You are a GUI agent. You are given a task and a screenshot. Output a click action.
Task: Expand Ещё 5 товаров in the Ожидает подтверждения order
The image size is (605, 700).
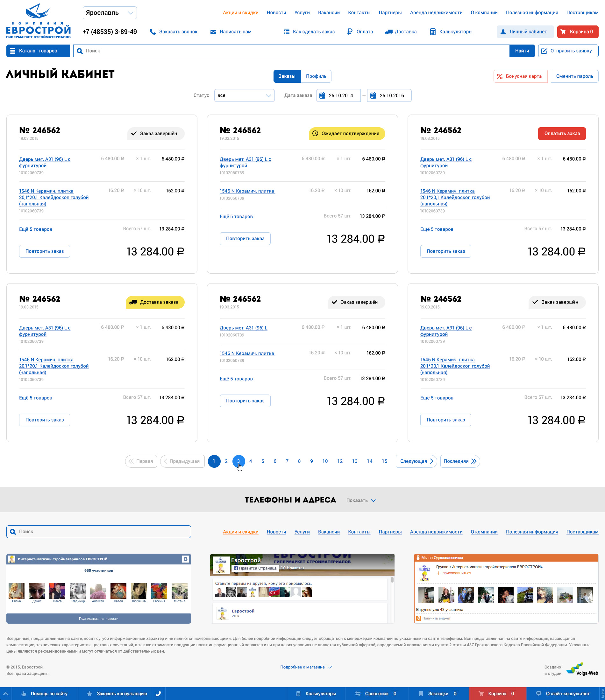pos(236,217)
